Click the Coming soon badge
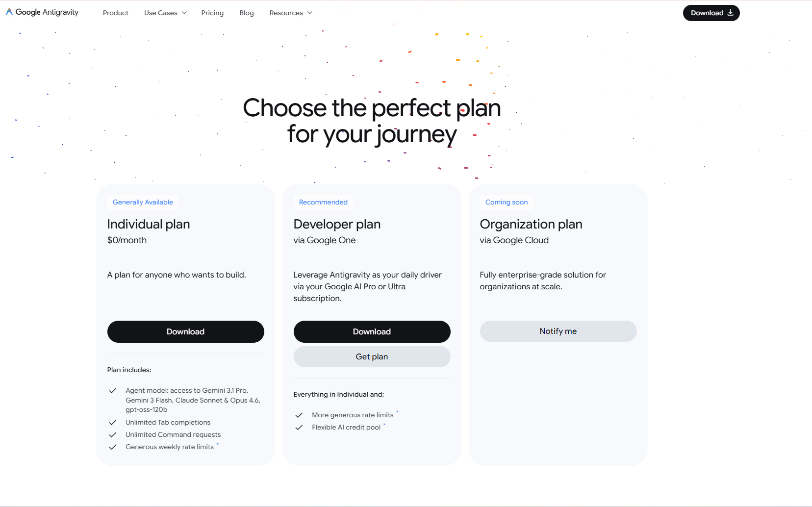The height and width of the screenshot is (507, 812). pyautogui.click(x=507, y=202)
